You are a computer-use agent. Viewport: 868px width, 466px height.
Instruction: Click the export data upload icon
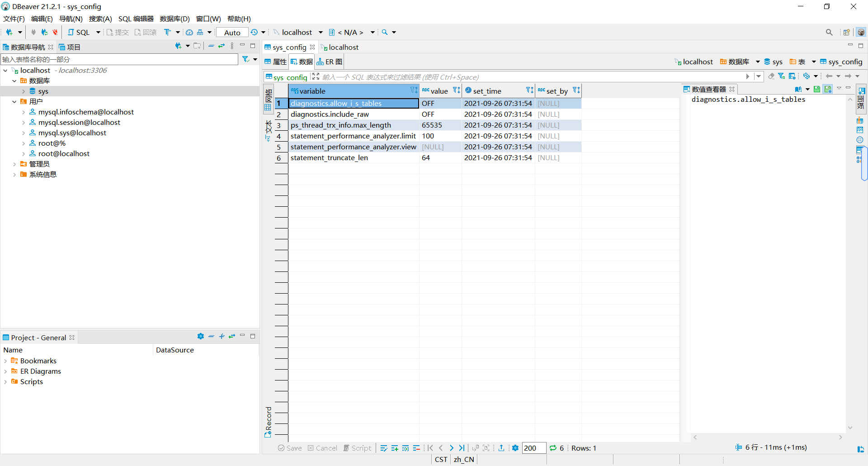[501, 448]
